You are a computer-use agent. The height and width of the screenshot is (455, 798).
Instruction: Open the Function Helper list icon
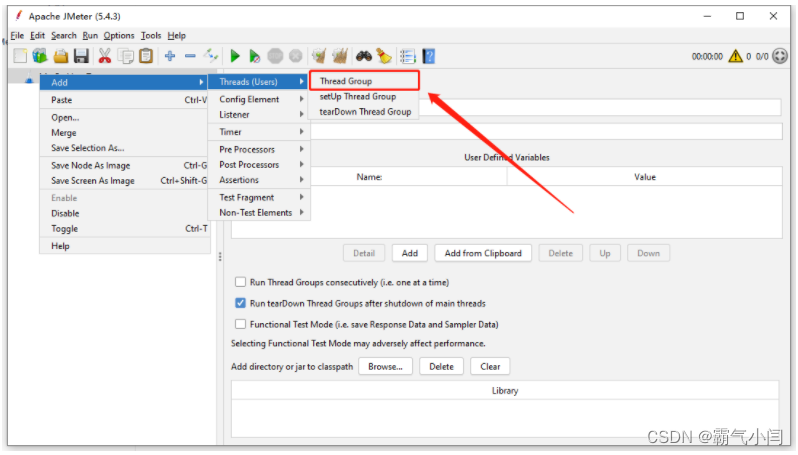pos(408,56)
